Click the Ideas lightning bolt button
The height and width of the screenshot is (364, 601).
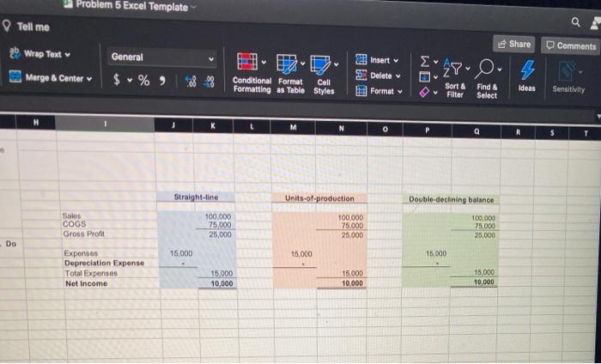coord(526,76)
